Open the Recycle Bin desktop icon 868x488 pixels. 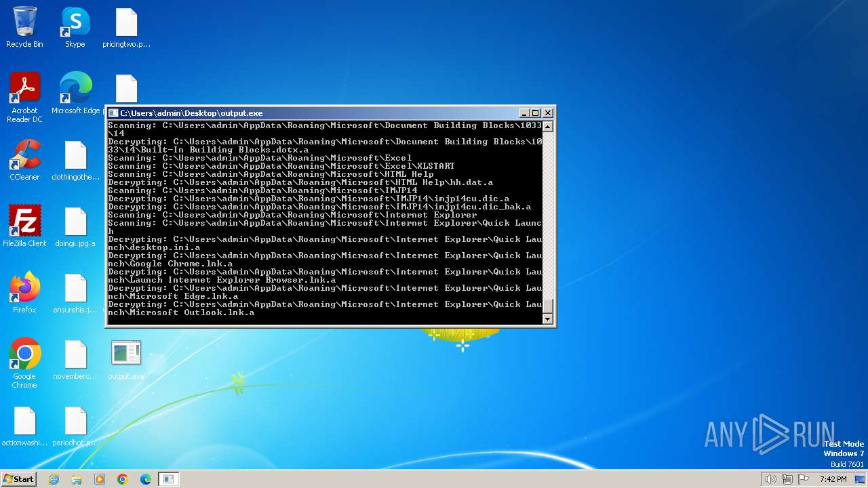[24, 28]
